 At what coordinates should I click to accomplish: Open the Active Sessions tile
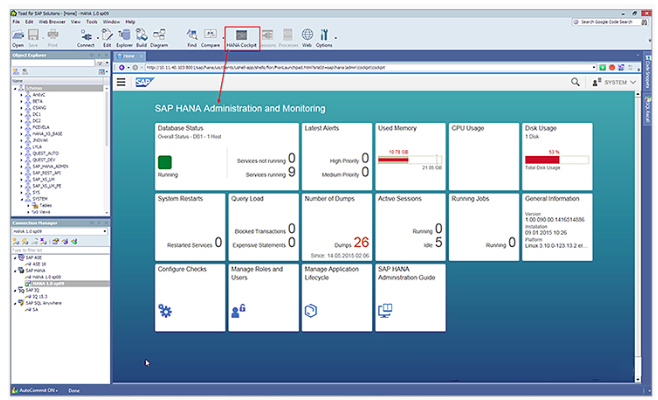(x=410, y=227)
